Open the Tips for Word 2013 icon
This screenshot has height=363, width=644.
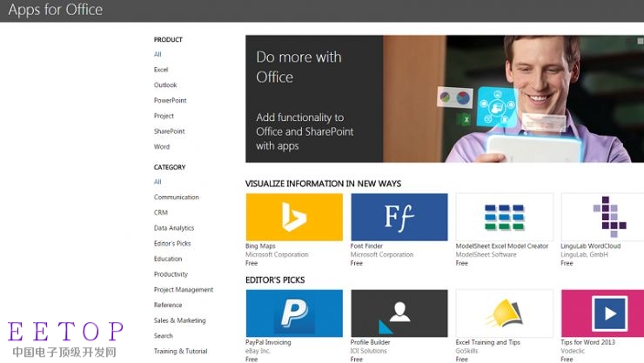click(x=602, y=313)
